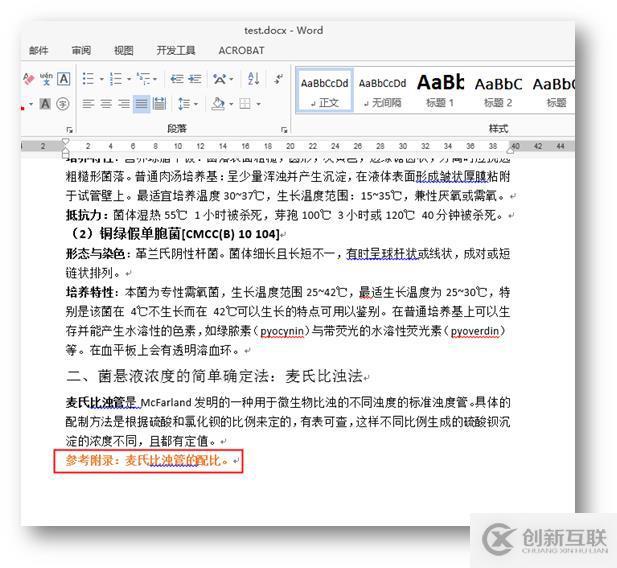Image resolution: width=617 pixels, height=568 pixels.
Task: Click the bold label 培养特性
Action: [90, 292]
